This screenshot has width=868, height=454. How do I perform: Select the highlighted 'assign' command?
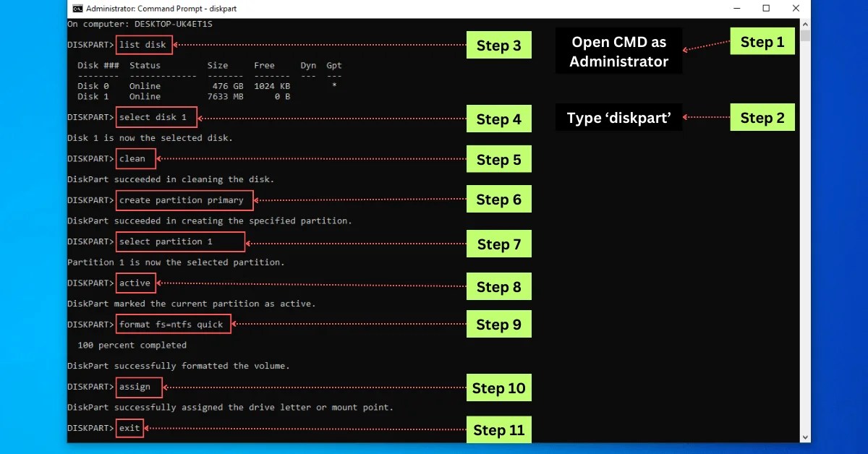coord(138,387)
